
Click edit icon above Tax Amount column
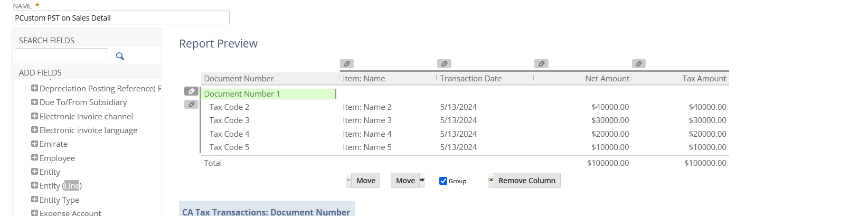coord(639,64)
